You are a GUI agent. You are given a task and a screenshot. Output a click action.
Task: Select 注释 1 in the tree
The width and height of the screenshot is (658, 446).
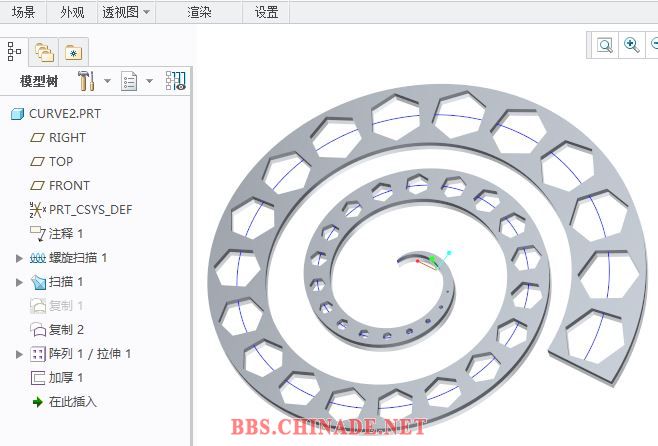[x=66, y=234]
